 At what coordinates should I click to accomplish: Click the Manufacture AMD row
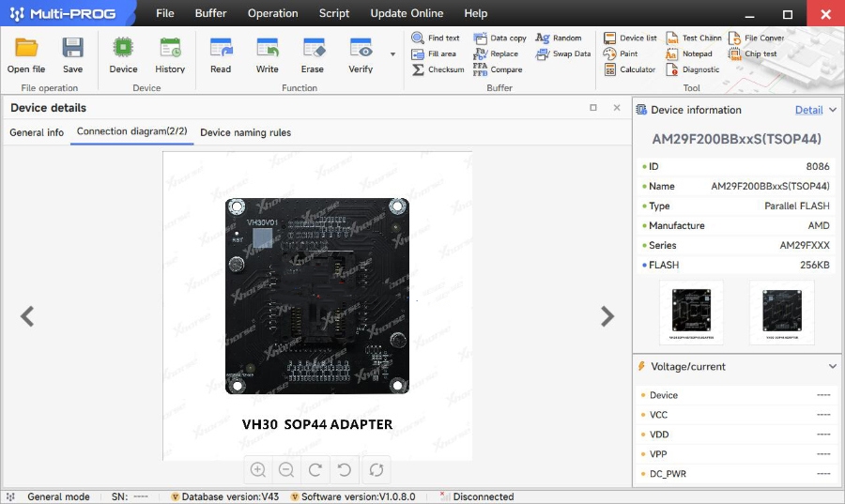click(x=736, y=225)
